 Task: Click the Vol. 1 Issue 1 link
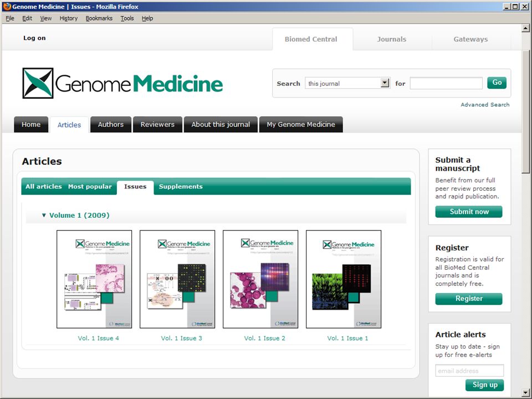pos(348,338)
